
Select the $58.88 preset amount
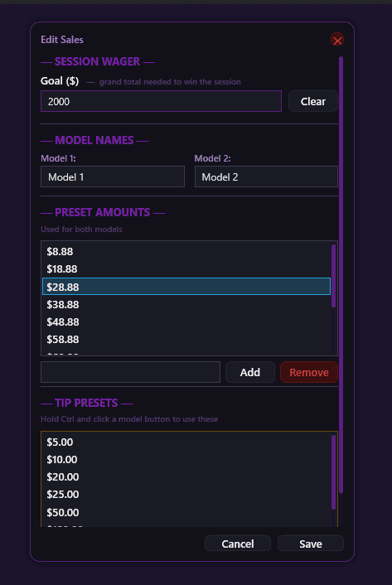pos(186,340)
